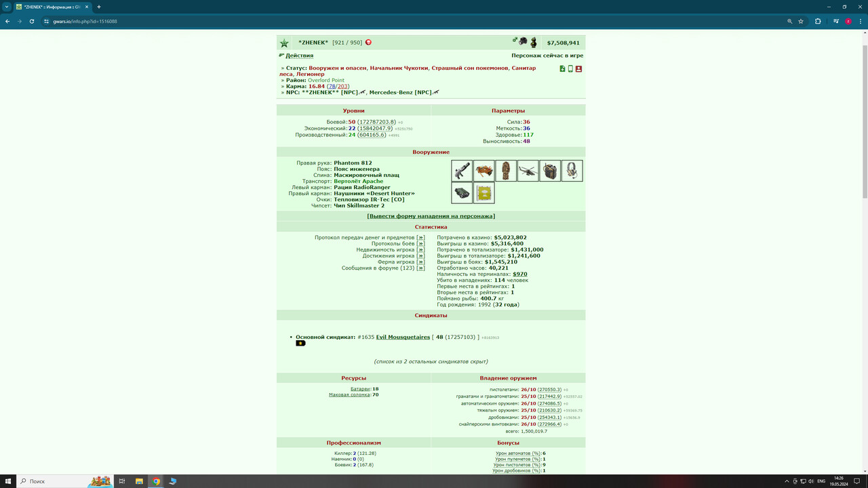Open Ферма игрока arrow link

tap(420, 262)
